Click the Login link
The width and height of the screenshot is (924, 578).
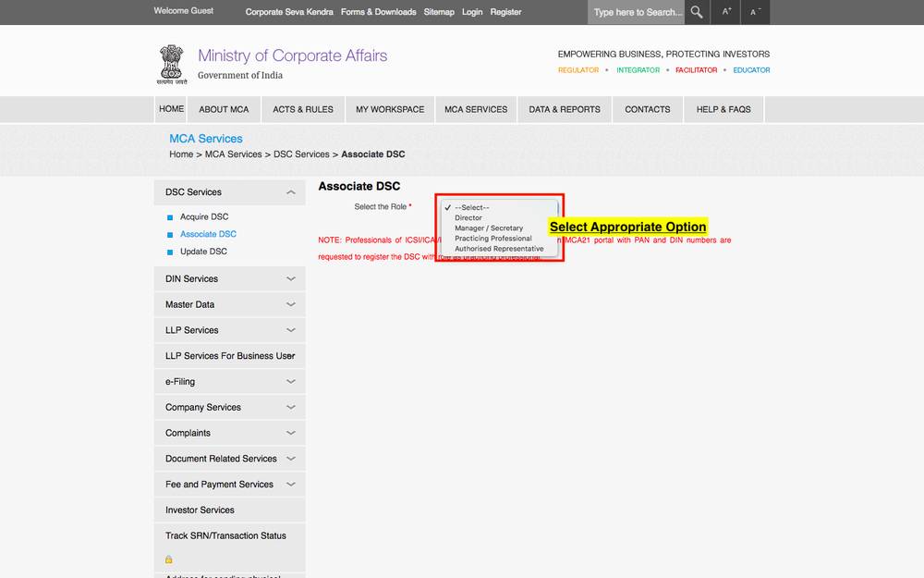pos(472,12)
